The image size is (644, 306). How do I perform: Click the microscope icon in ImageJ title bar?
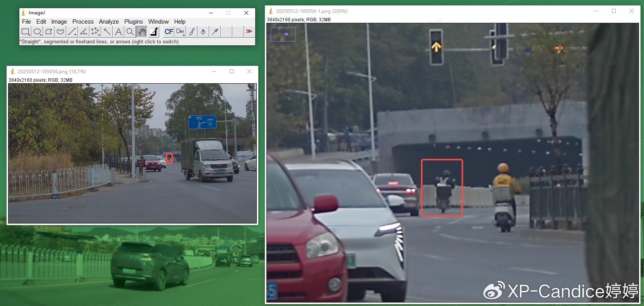23,13
